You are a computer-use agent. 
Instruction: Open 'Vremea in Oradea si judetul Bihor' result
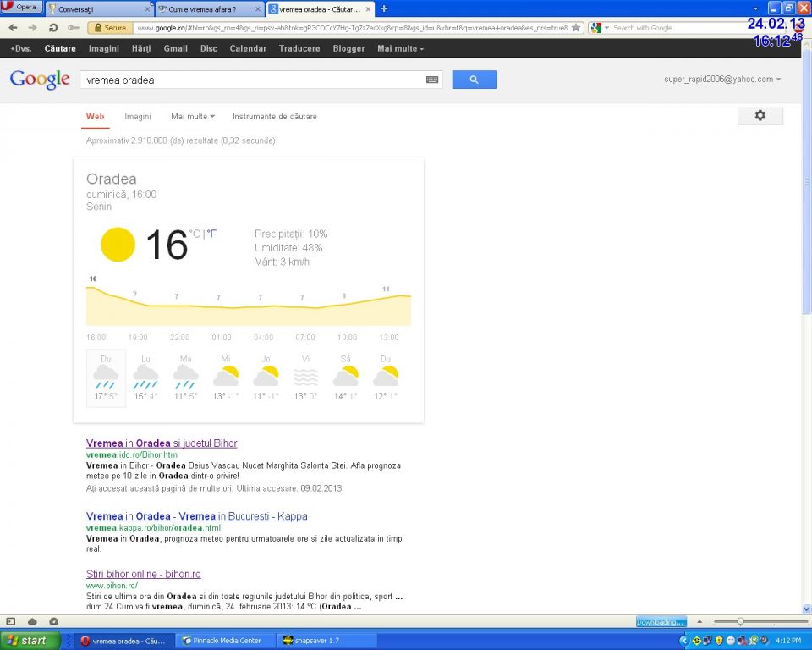point(162,443)
